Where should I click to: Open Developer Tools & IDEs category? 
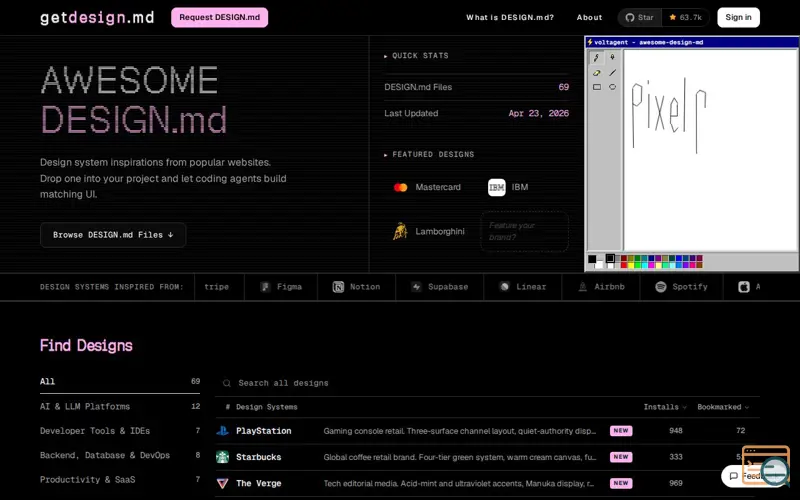pyautogui.click(x=120, y=431)
